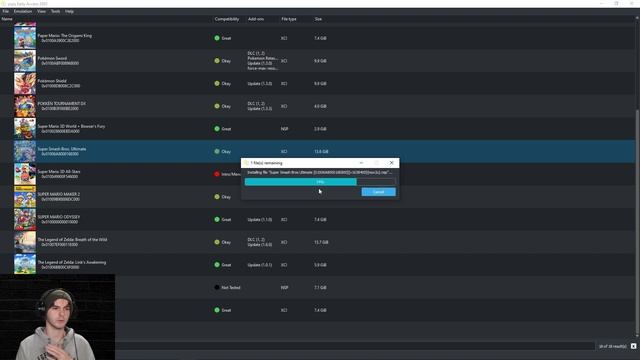
Task: Select the Super Mario 3D All-Stars cover art
Action: [25, 174]
